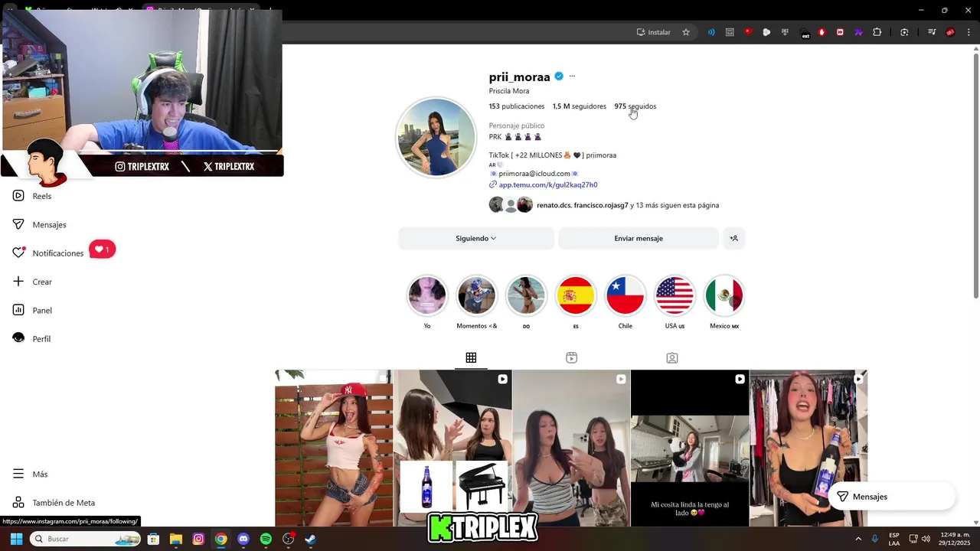Viewport: 980px width, 551px height.
Task: Open Mensajes in the sidebar
Action: pos(38,224)
